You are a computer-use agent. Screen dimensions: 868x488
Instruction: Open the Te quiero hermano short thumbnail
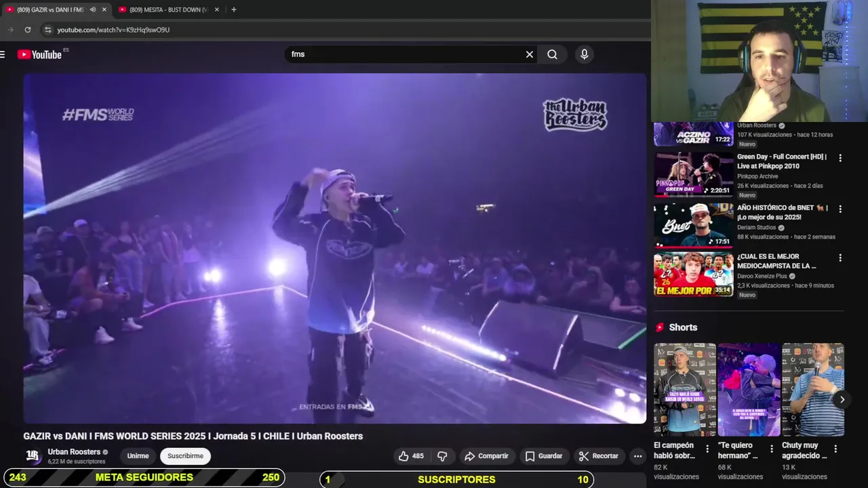(749, 390)
